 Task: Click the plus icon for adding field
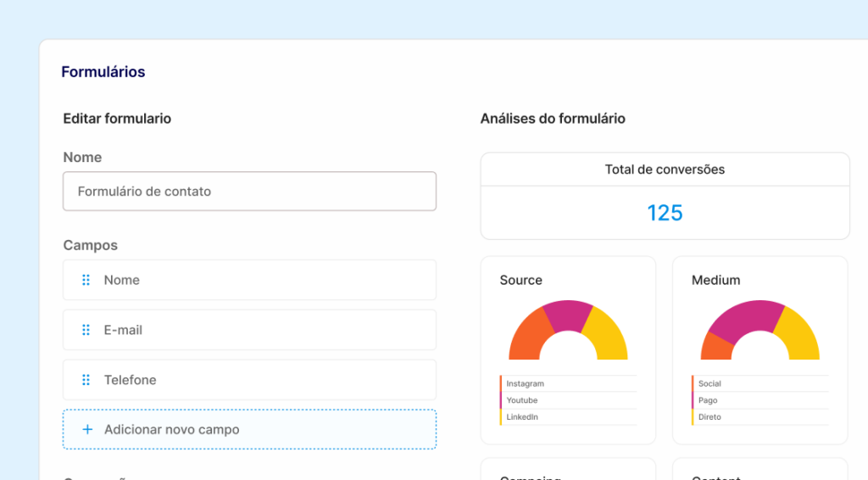(x=86, y=429)
